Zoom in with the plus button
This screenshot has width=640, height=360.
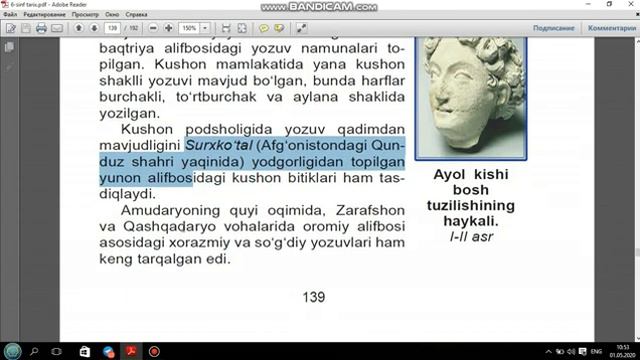point(169,28)
